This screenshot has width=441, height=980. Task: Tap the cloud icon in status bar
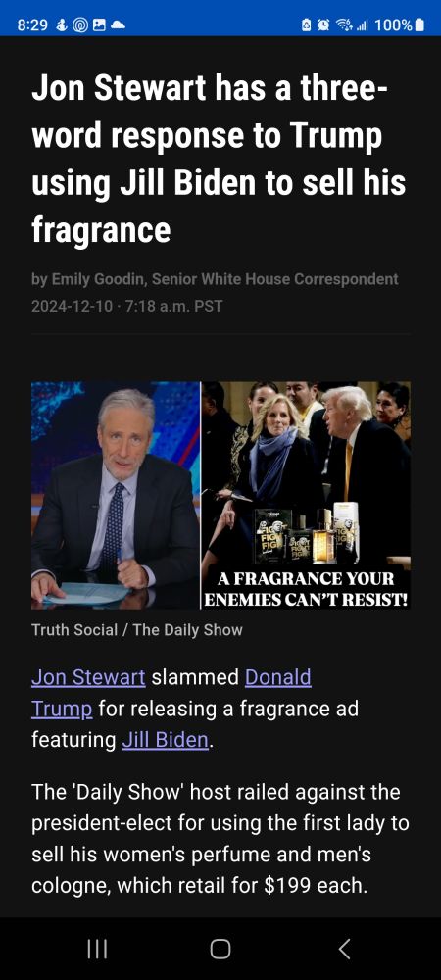[118, 25]
